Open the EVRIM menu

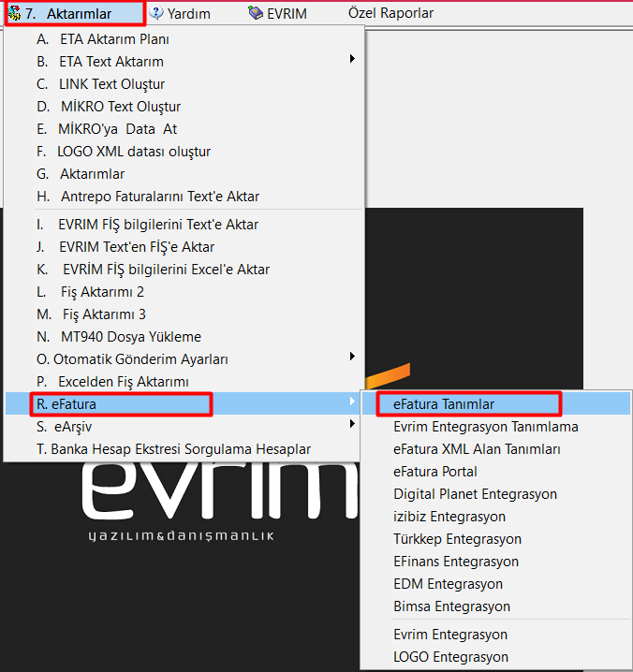click(x=278, y=13)
